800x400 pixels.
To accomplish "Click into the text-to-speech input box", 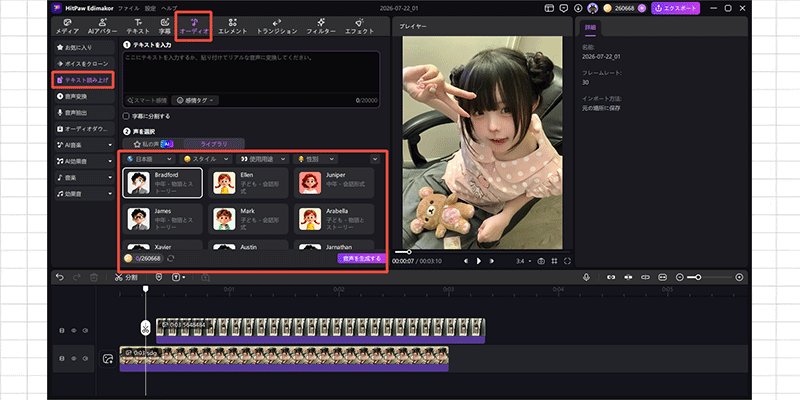I will click(251, 72).
